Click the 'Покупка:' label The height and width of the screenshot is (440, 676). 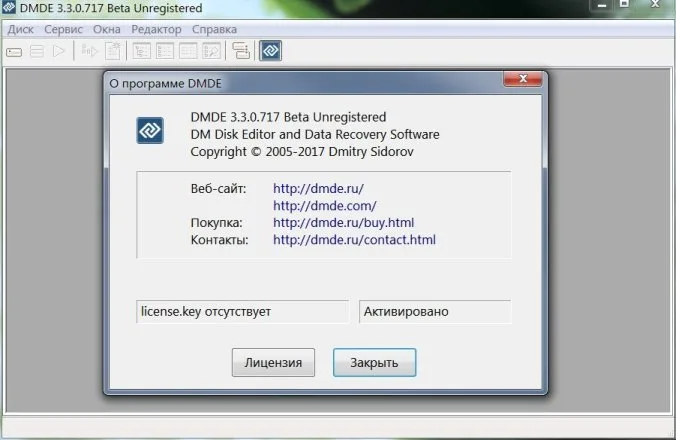[x=216, y=222]
